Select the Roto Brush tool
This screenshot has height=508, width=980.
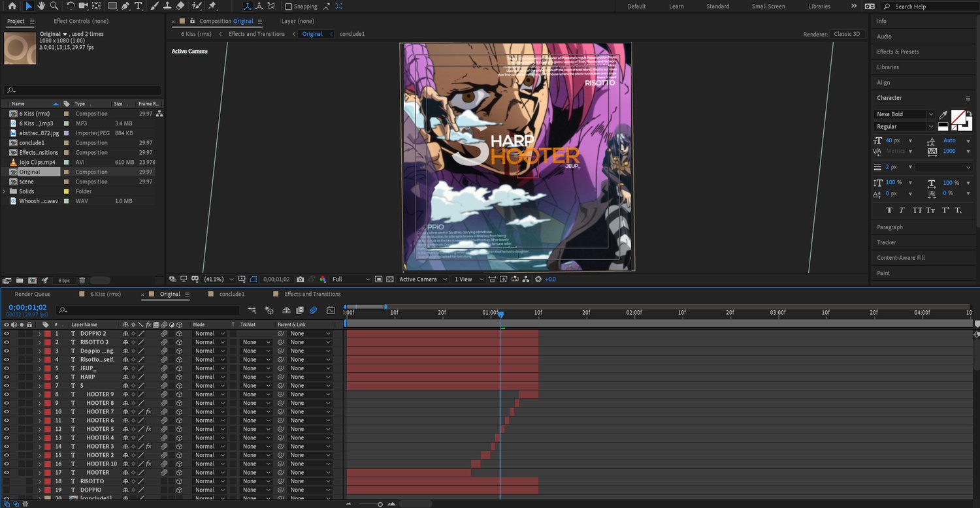pos(196,6)
